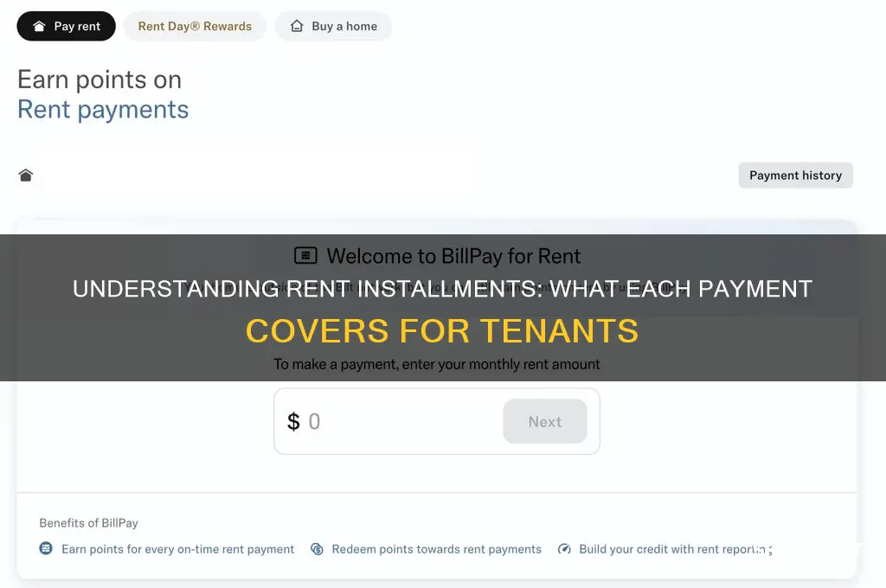Click 'To make a payment, enter your monthly rent amount'
Screen dimensions: 886x588
coord(437,364)
